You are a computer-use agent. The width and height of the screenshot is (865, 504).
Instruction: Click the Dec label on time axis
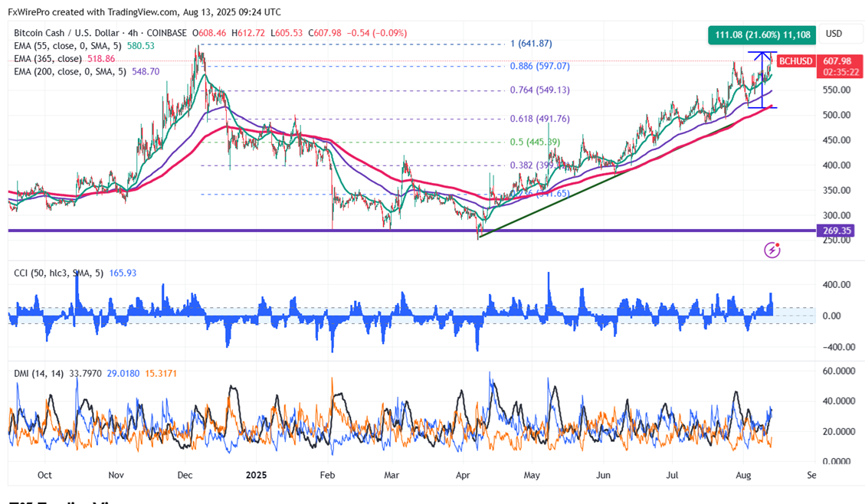point(185,475)
